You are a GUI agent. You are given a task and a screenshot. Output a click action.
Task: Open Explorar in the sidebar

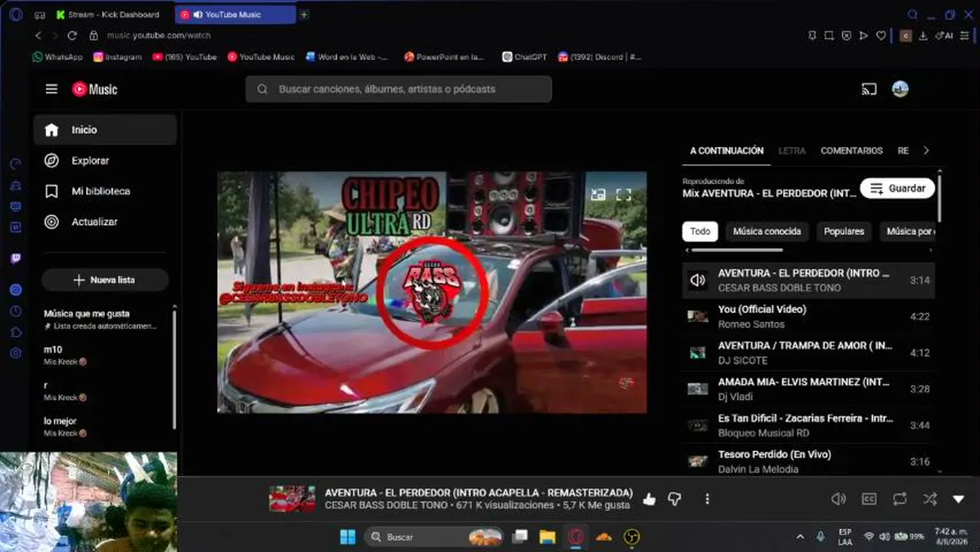pyautogui.click(x=105, y=160)
